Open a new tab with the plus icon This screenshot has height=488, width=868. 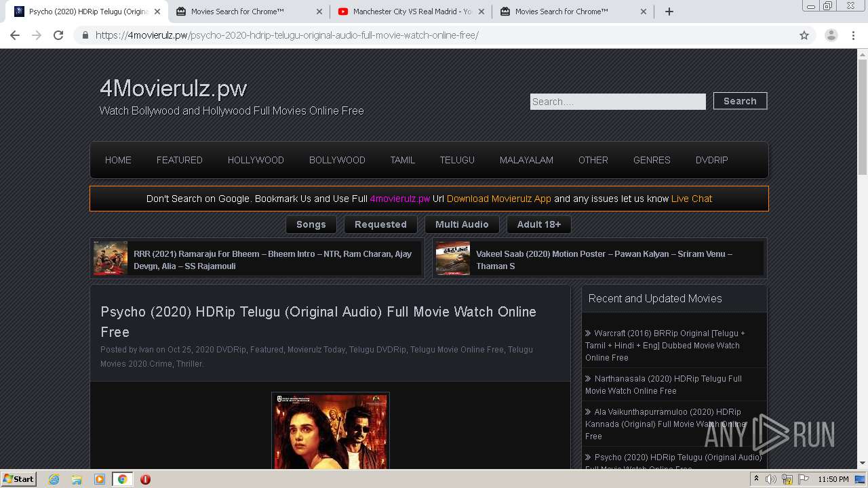669,12
